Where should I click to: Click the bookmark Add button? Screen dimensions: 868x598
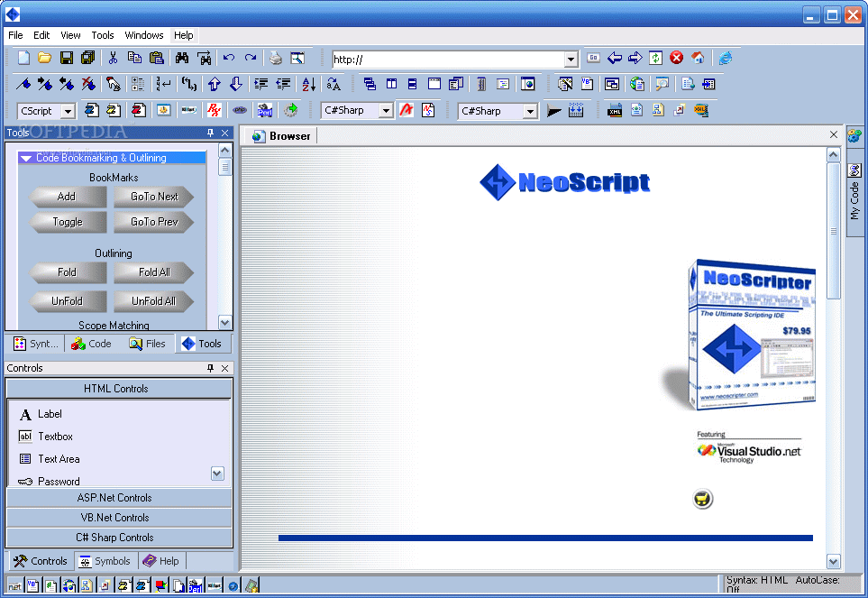pyautogui.click(x=67, y=197)
